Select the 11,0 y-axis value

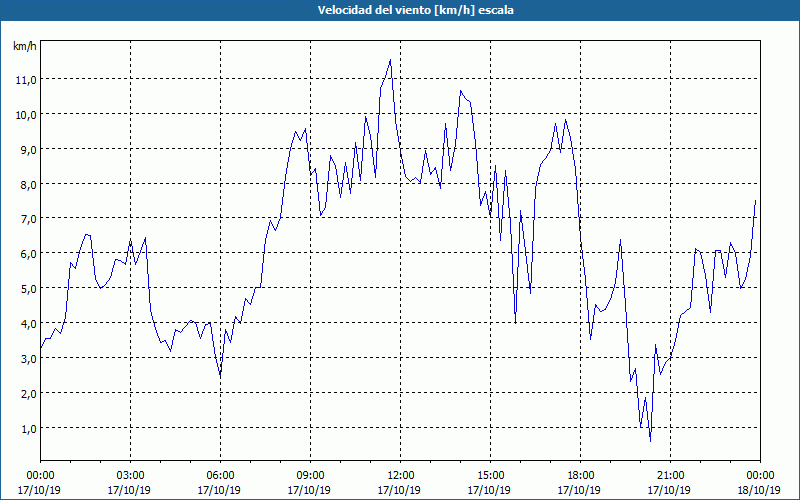coord(26,80)
